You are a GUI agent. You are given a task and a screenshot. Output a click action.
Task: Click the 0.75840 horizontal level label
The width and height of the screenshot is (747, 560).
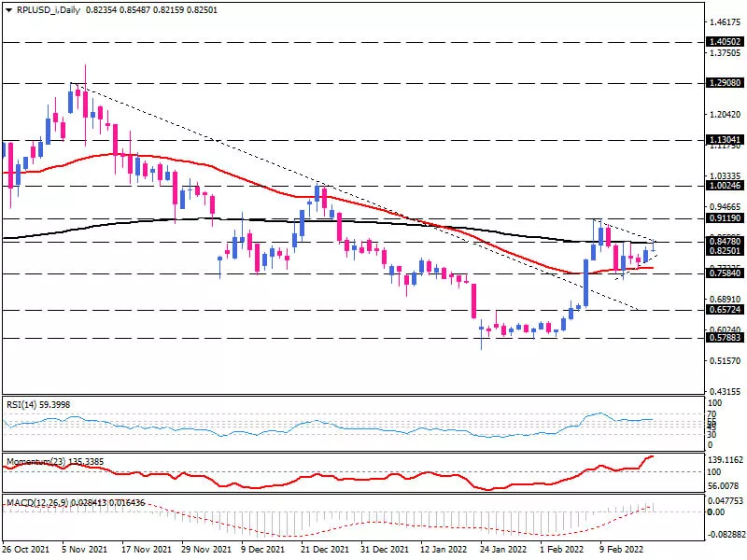point(726,273)
